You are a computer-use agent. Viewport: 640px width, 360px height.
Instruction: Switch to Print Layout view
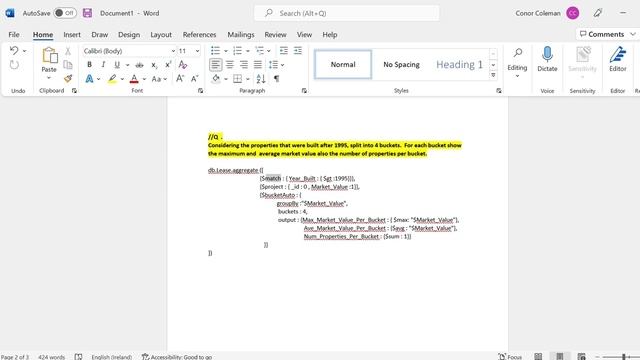pyautogui.click(x=560, y=357)
